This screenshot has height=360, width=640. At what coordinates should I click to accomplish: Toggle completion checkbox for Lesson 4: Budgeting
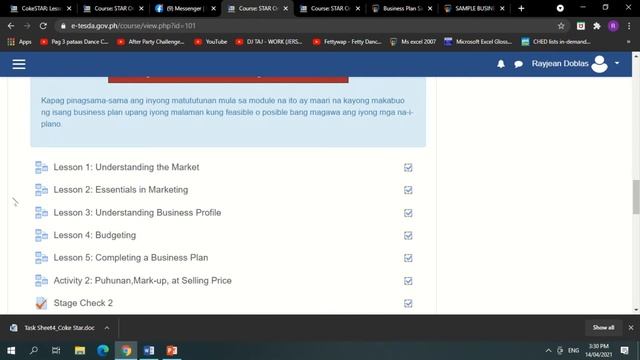pyautogui.click(x=408, y=236)
